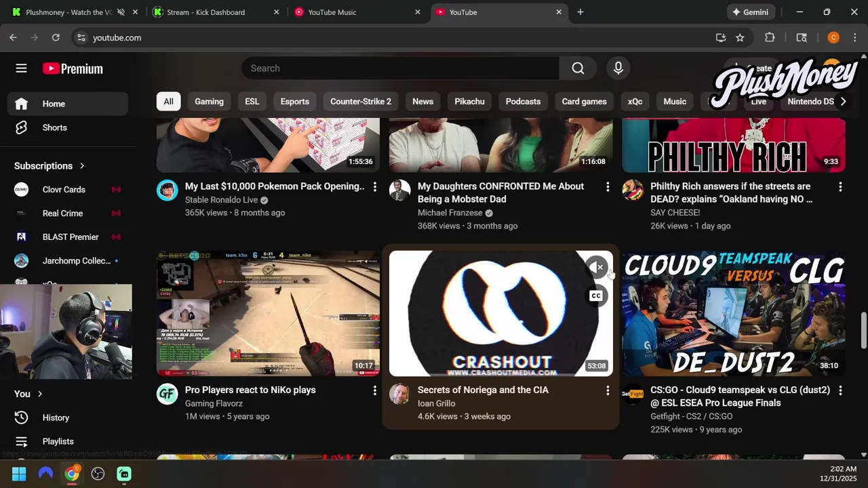868x488 pixels.
Task: Expand the Subscriptions section chevron
Action: (x=82, y=166)
